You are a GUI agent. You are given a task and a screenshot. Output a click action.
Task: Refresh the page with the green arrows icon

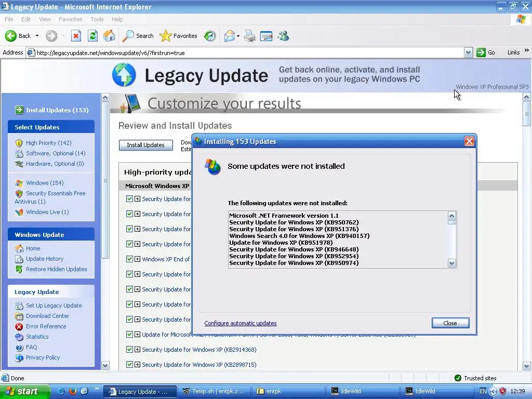click(92, 36)
